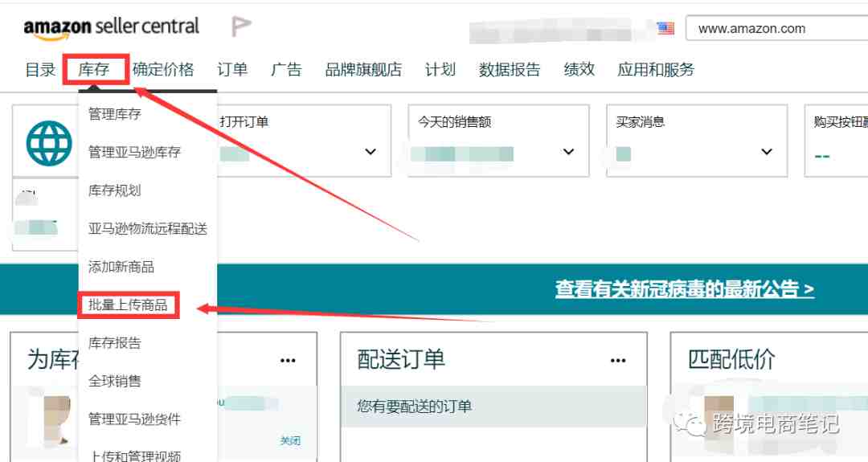Expand the 打开订单 card chevron
The image size is (868, 462).
tap(371, 152)
